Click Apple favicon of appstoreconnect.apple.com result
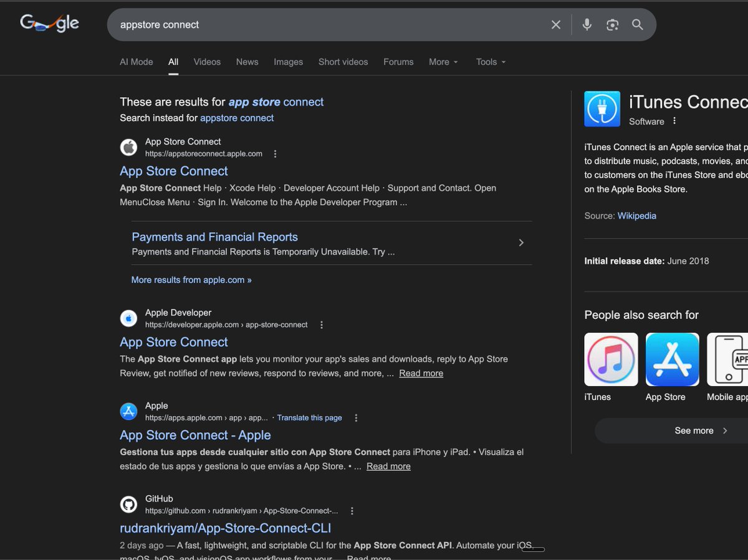The image size is (748, 560). (128, 148)
